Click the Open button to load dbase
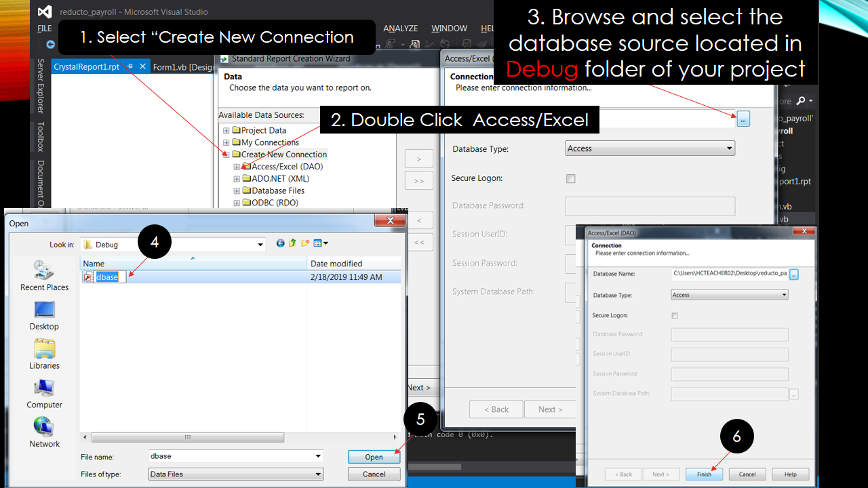Screen dimensions: 868x488 pyautogui.click(x=374, y=456)
